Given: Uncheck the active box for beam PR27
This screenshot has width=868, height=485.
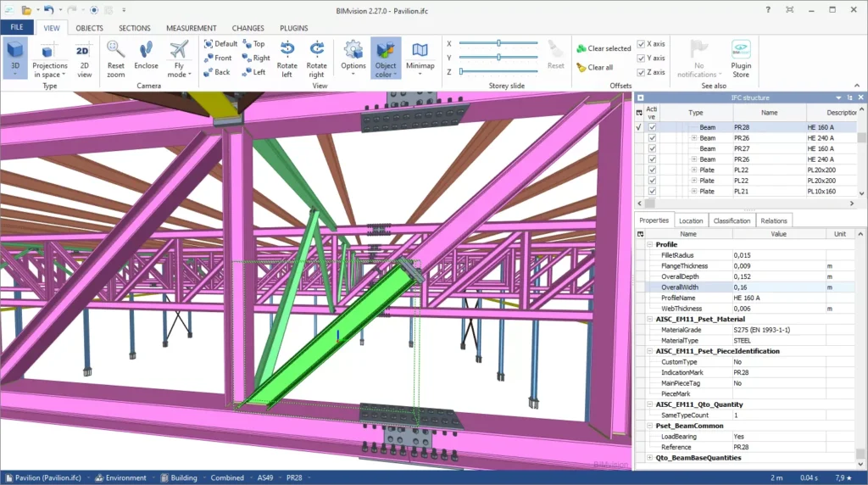Looking at the screenshot, I should 652,148.
